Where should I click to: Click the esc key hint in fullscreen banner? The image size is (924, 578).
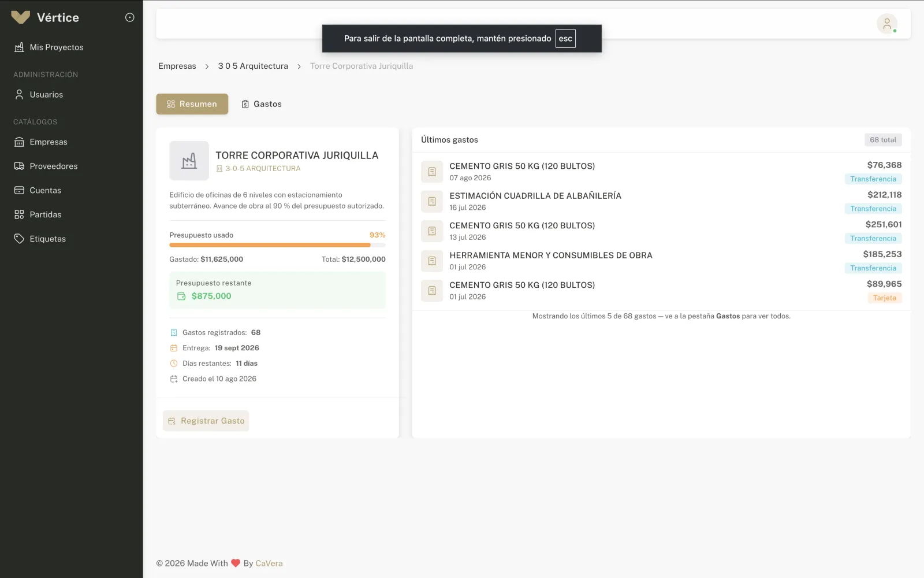[x=565, y=39]
